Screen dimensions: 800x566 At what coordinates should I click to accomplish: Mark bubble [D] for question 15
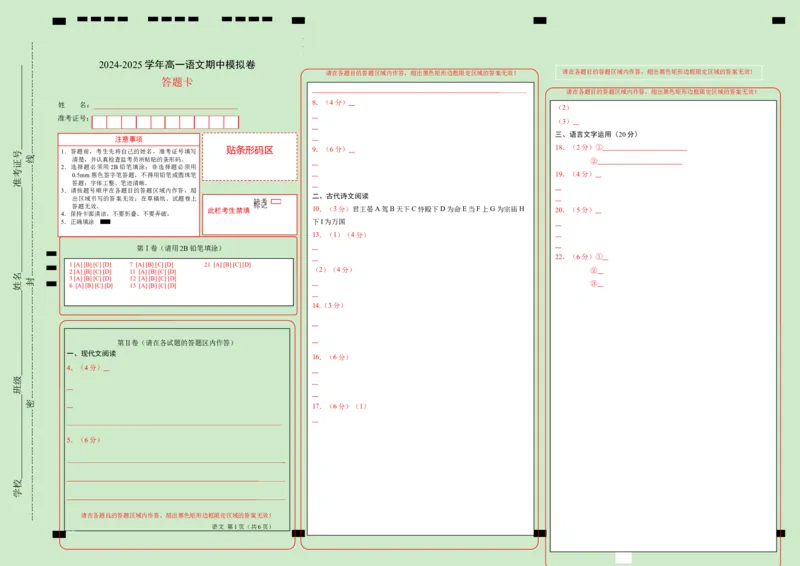tap(172, 286)
